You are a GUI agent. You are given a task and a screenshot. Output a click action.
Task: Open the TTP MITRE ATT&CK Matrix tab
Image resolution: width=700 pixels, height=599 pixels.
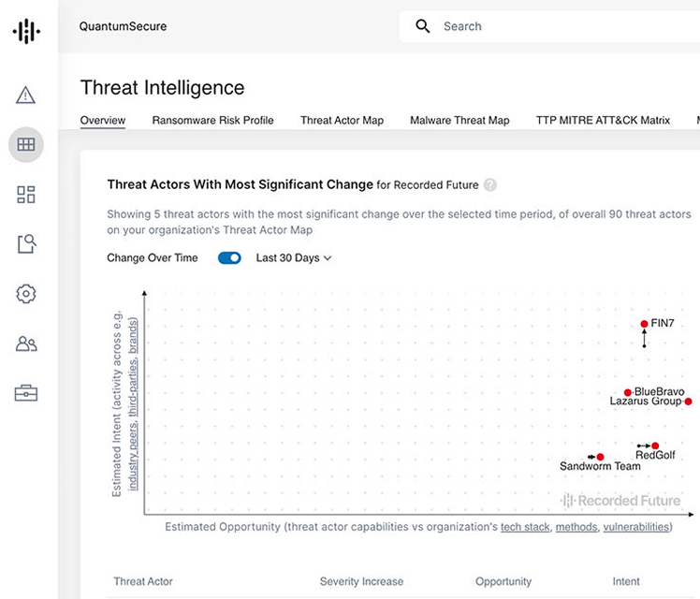pyautogui.click(x=603, y=121)
